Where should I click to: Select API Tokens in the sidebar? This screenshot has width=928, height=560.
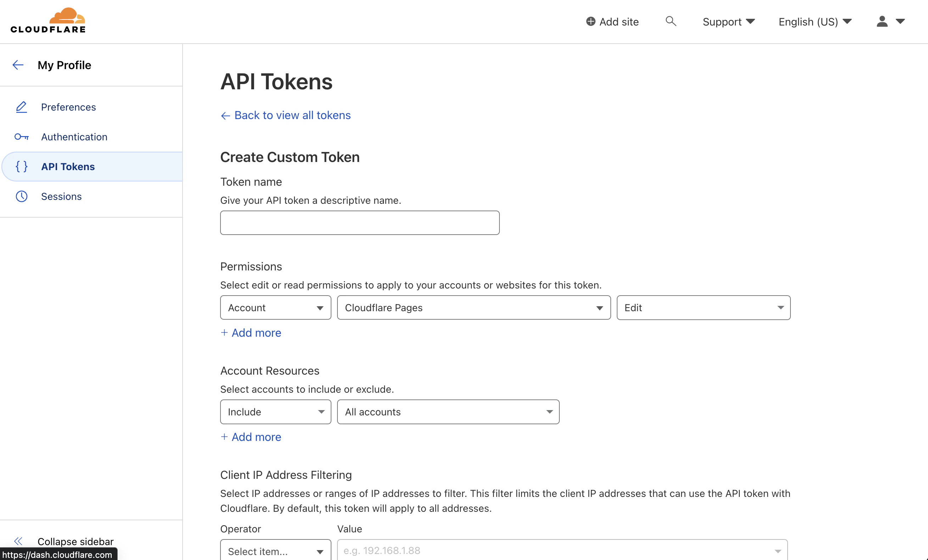[68, 167]
